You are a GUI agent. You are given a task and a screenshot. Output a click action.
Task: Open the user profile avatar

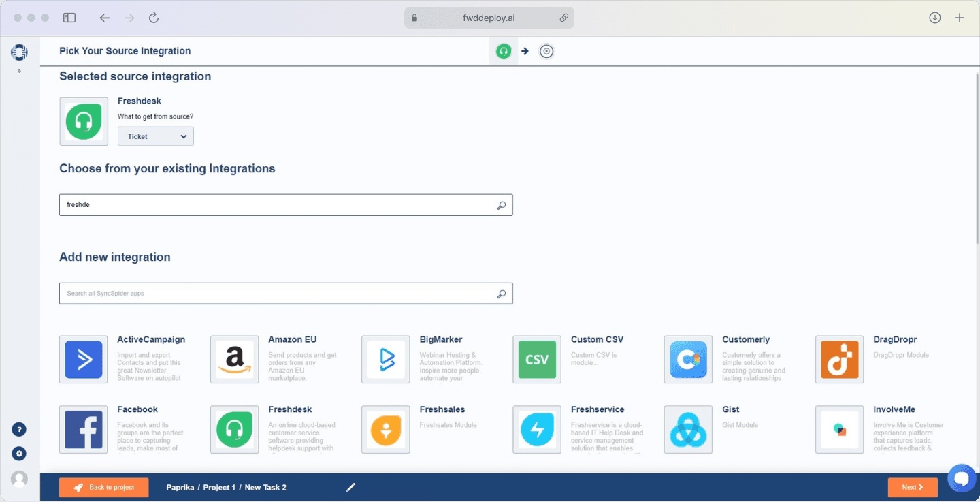click(x=20, y=479)
